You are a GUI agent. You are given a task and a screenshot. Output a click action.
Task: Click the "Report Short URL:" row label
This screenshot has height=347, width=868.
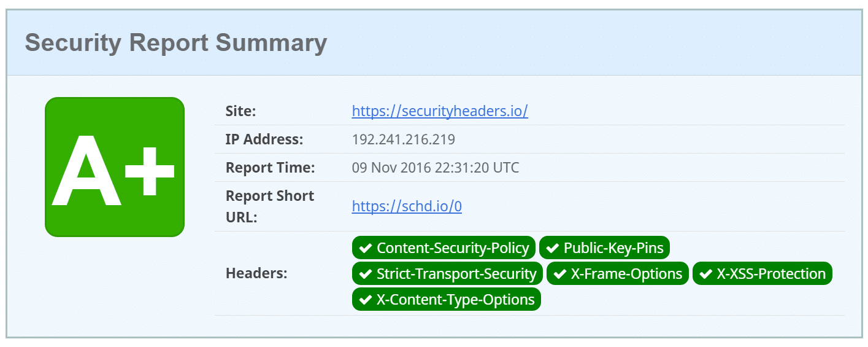click(x=269, y=206)
